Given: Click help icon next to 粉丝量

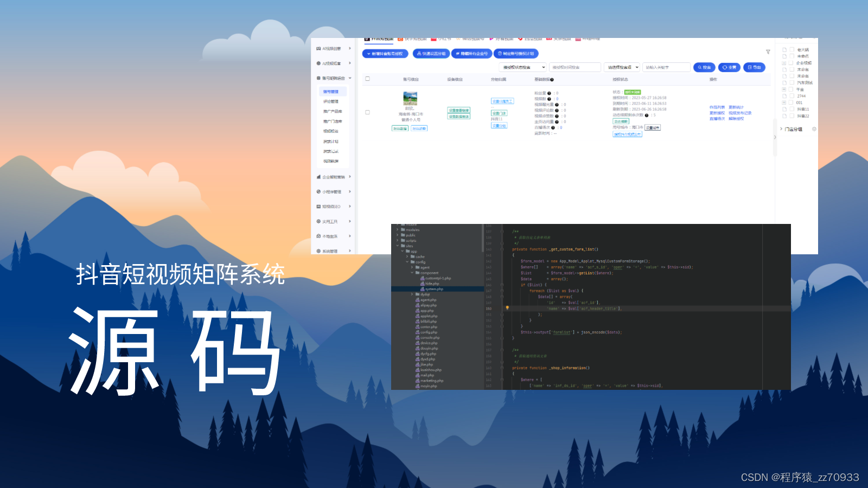Looking at the screenshot, I should [x=549, y=93].
